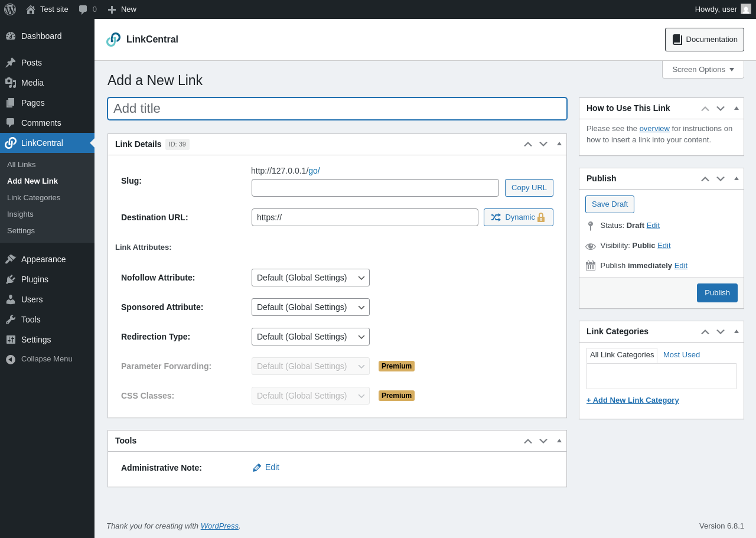
Task: Open comments bubble in admin bar
Action: pos(87,9)
